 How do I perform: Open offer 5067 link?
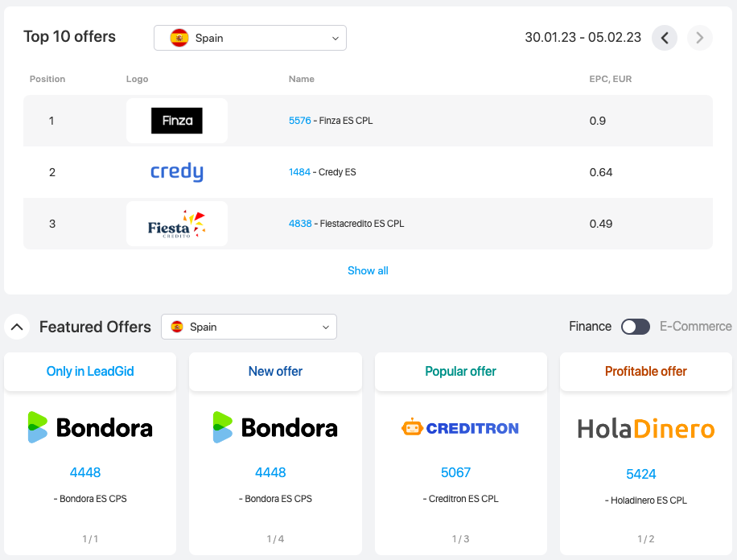point(455,472)
